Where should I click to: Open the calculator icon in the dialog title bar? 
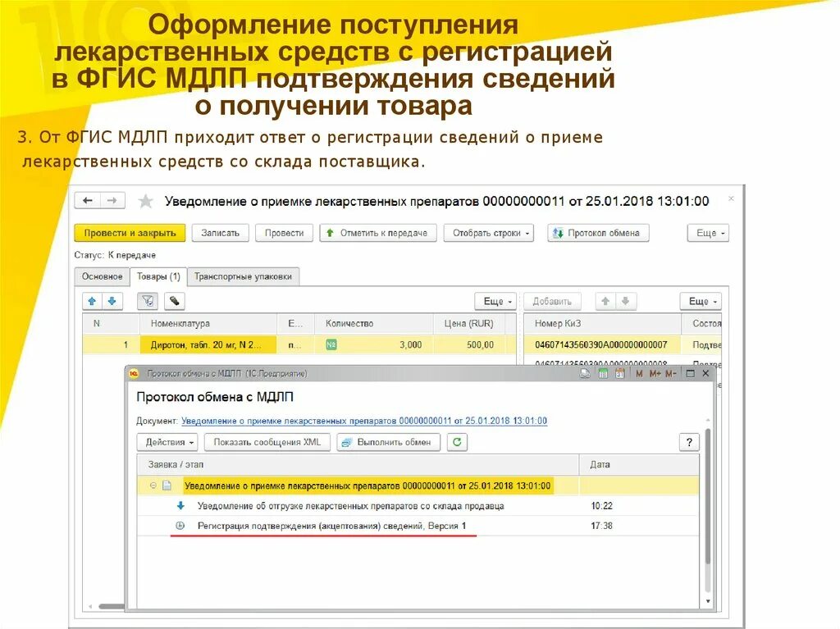coord(603,373)
